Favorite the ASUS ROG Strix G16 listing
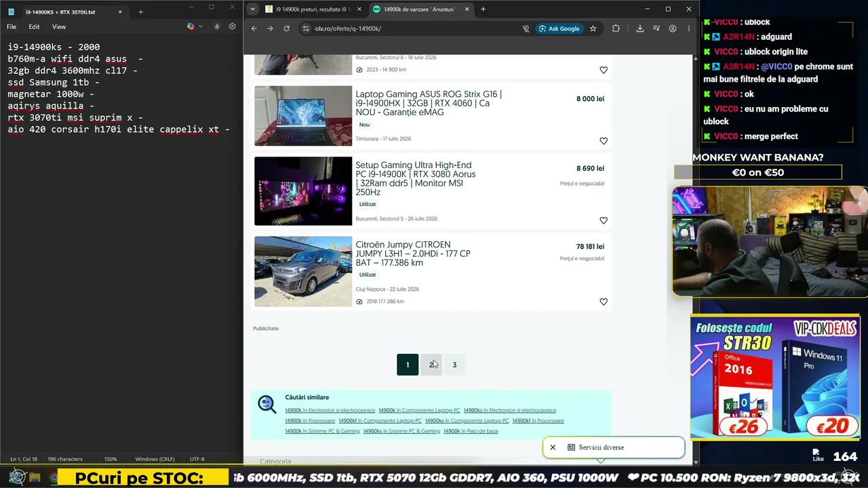 604,141
